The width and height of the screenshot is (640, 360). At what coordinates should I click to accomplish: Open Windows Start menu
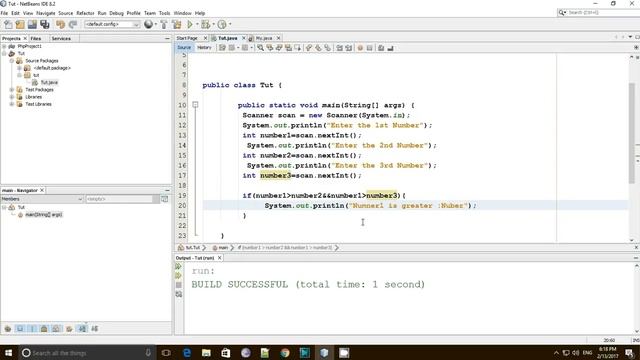8,353
